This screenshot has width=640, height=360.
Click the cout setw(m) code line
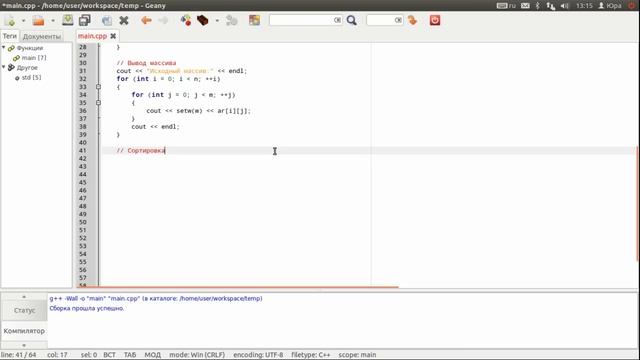(198, 111)
